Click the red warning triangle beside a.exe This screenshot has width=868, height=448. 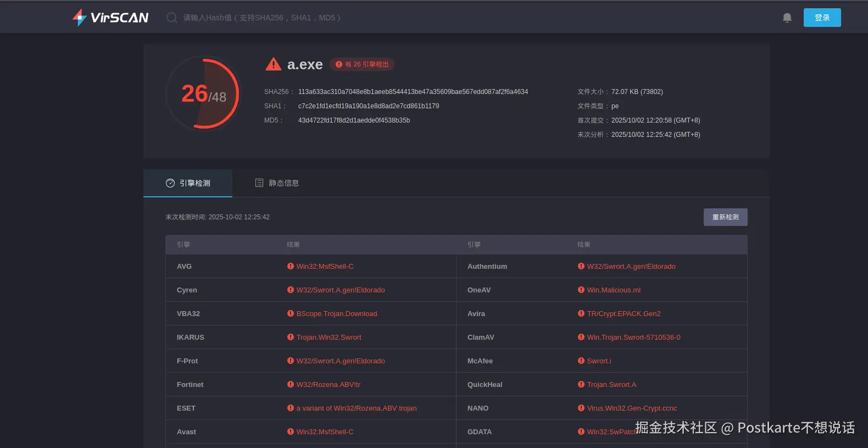pos(273,64)
